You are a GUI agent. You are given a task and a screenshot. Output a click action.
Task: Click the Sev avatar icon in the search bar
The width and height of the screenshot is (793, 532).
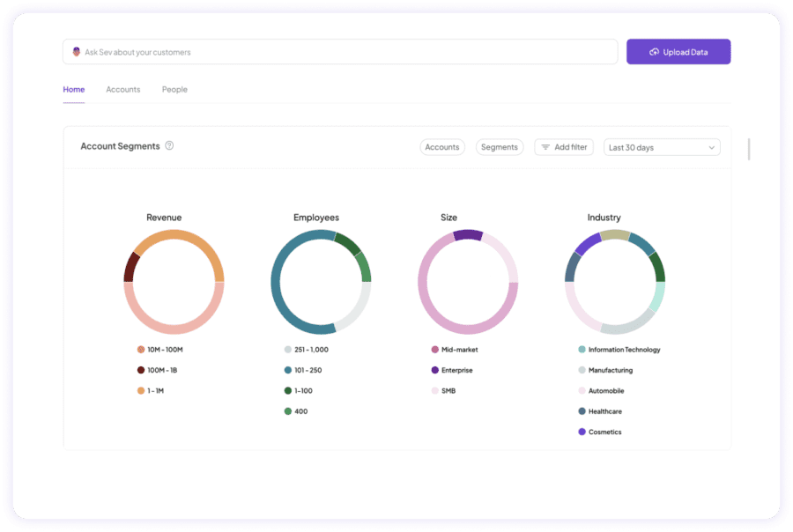77,52
